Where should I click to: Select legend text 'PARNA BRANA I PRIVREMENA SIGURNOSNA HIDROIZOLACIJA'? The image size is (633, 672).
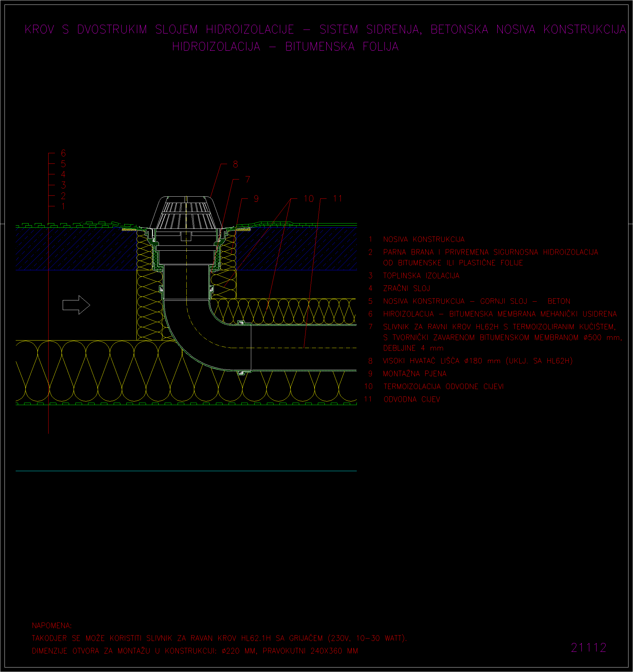[x=491, y=252]
